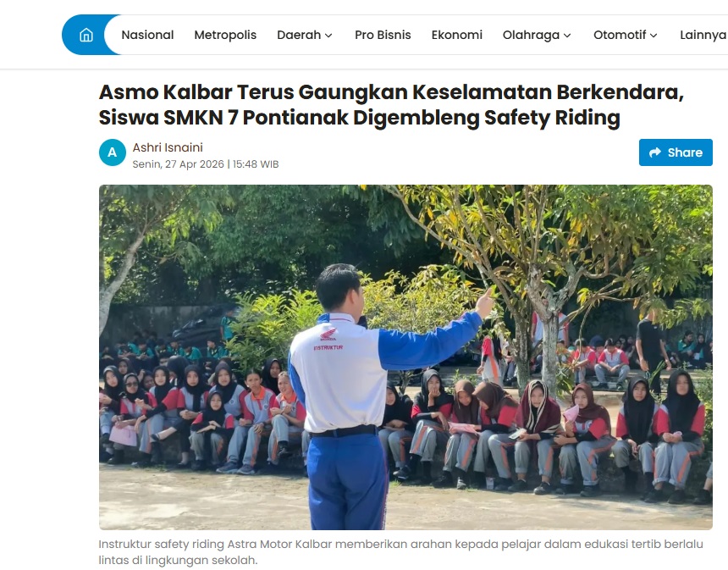Open the Daerah menu label

coord(299,35)
